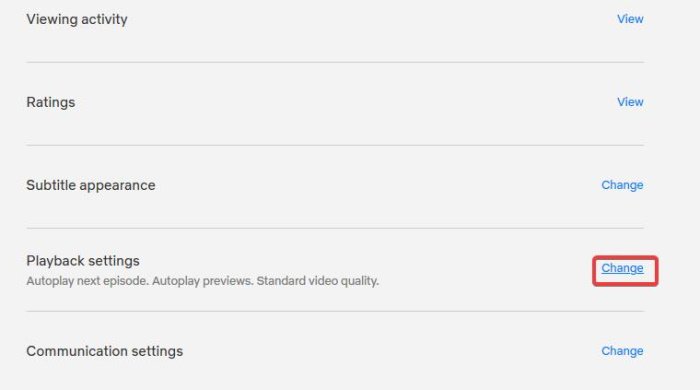The image size is (700, 390).
Task: Open Change for Communication settings
Action: pyautogui.click(x=622, y=351)
